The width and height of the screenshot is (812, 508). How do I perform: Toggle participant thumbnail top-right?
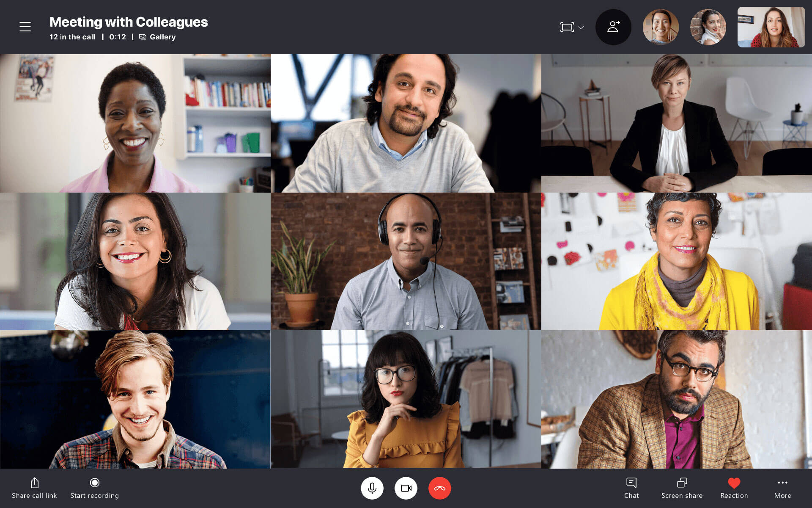point(775,26)
